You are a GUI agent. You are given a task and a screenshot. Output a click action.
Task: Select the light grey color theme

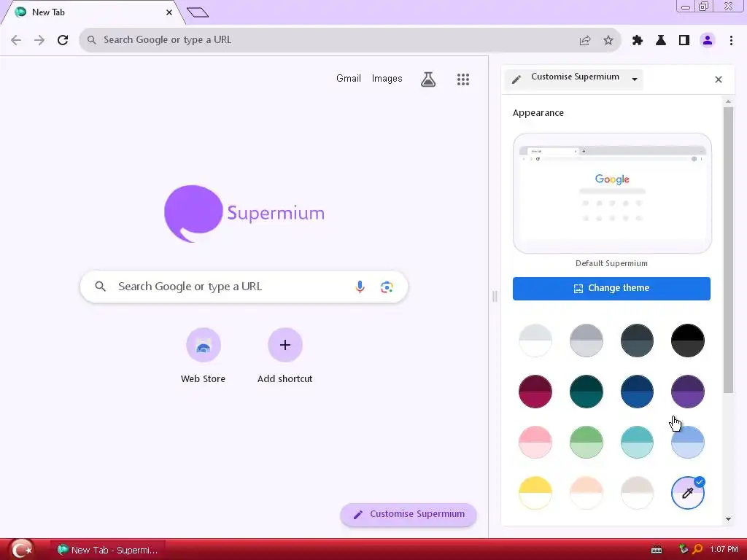[535, 341]
